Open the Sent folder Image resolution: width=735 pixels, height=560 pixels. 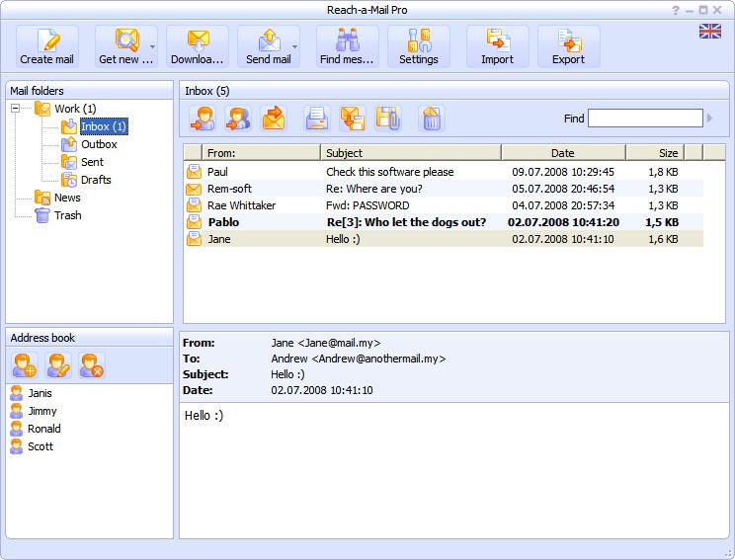click(92, 162)
